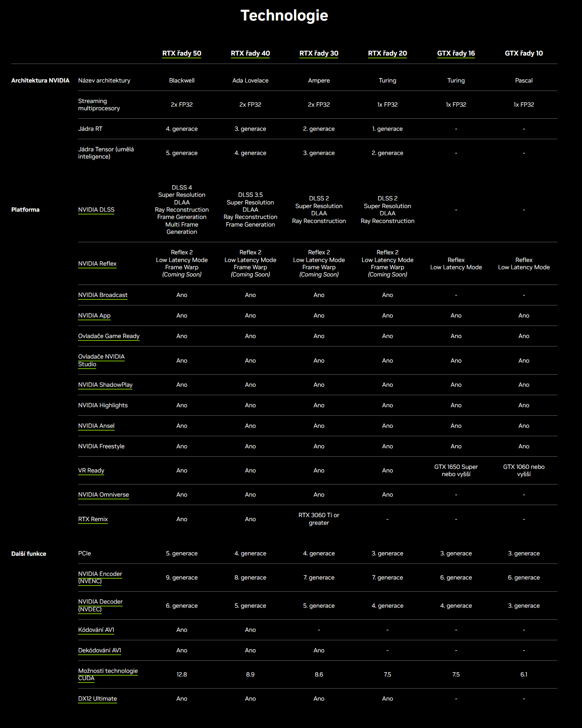
Task: Select the 4. generace Jádra RT cell
Action: tap(182, 129)
